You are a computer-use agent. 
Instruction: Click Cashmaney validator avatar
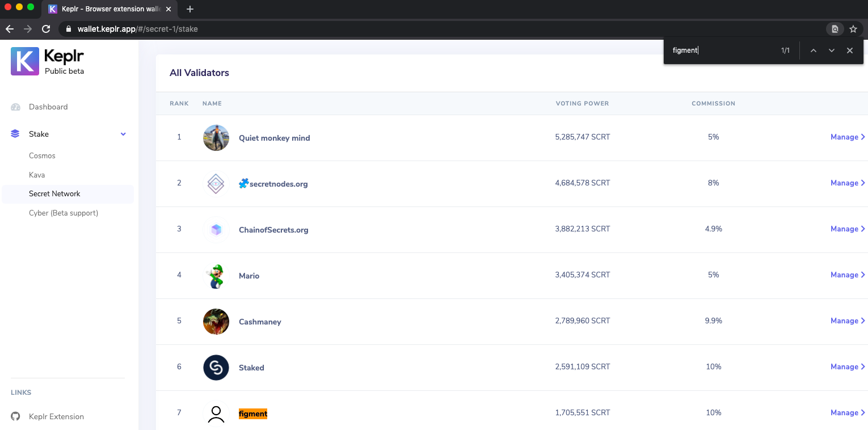pos(216,322)
